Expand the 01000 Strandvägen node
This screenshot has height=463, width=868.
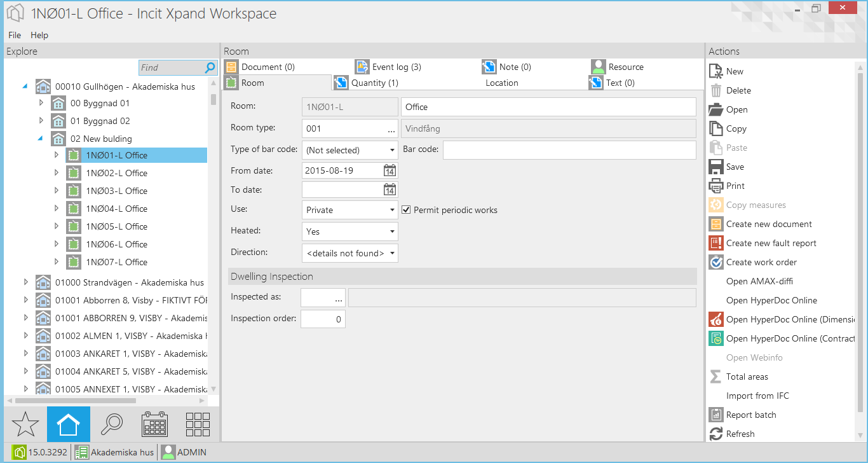click(26, 282)
